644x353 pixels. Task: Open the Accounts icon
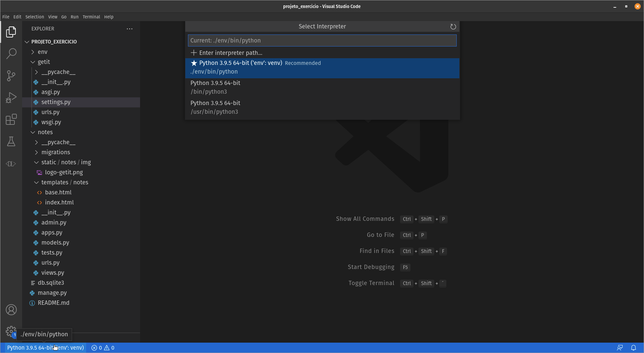pos(11,310)
